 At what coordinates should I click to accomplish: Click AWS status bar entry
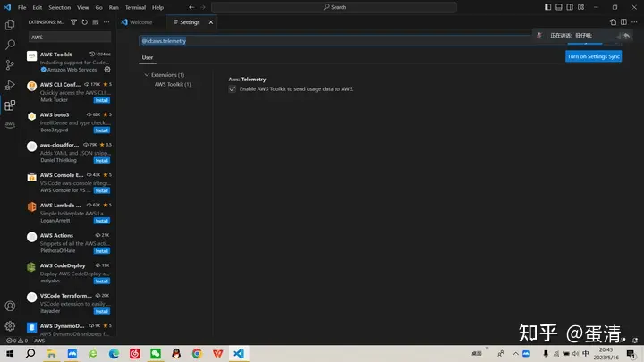pyautogui.click(x=39, y=341)
